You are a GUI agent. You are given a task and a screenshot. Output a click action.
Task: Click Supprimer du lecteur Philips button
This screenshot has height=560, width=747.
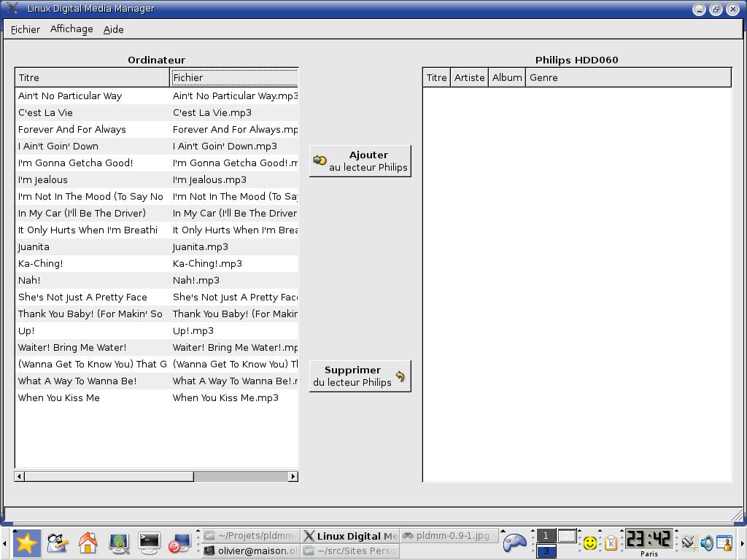(x=360, y=376)
